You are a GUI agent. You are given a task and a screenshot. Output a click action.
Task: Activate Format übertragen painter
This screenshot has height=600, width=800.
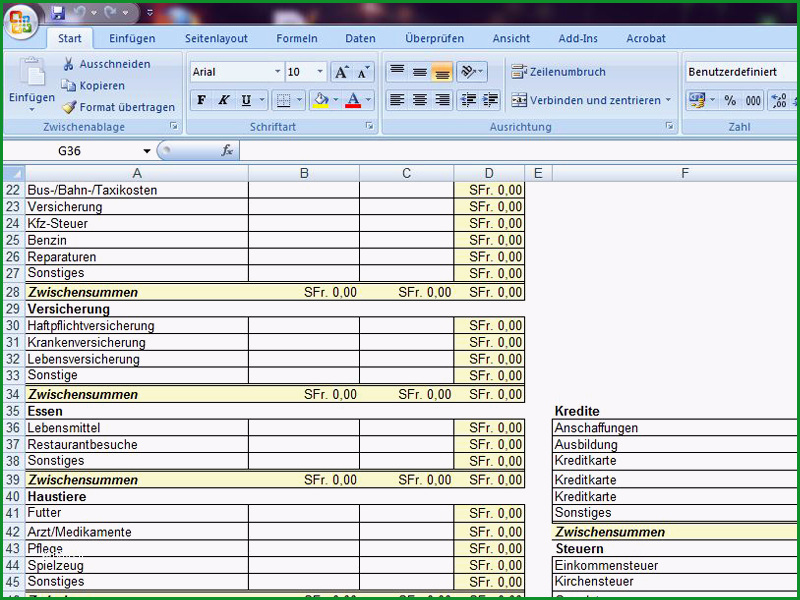(118, 107)
